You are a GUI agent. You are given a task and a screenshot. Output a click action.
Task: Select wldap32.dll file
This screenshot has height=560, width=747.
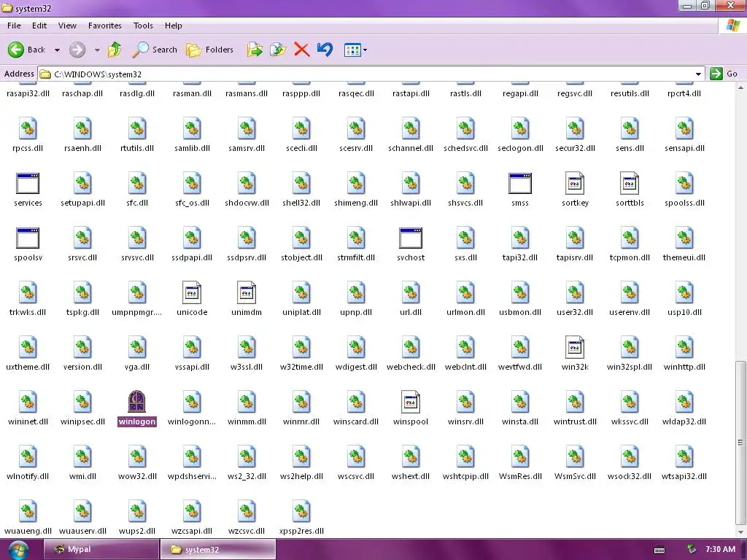click(684, 408)
